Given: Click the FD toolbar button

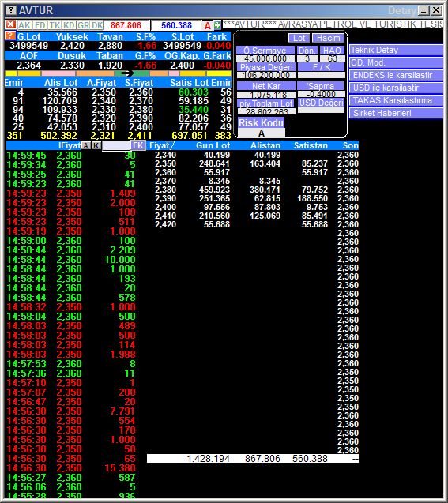Looking at the screenshot, I should (x=40, y=25).
